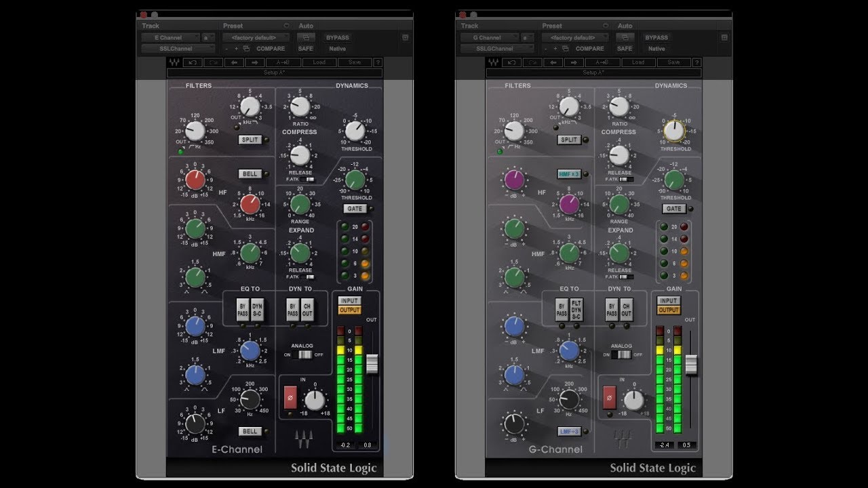Click the red HF gain knob on E-Channel

195,180
